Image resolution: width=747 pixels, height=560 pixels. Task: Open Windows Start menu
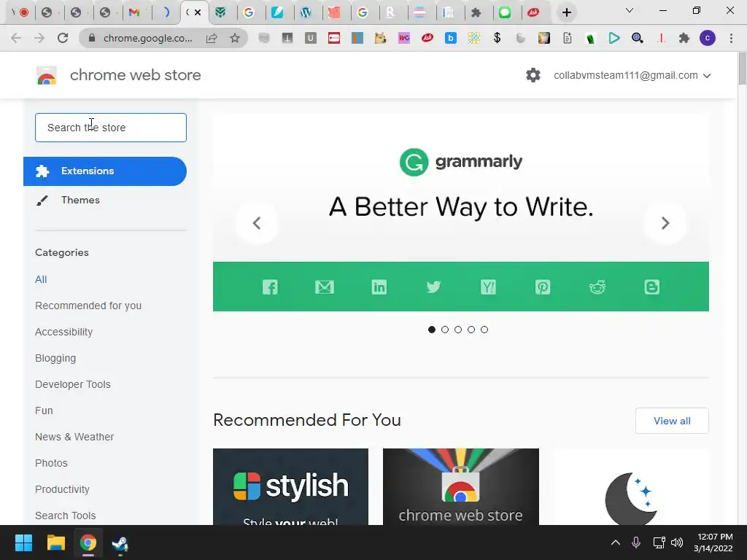point(23,542)
